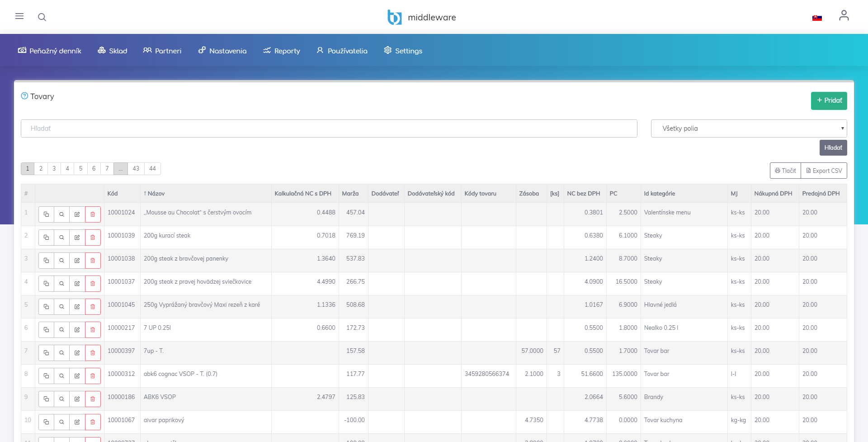868x442 pixels.
Task: Click the green Pridať button
Action: [829, 100]
